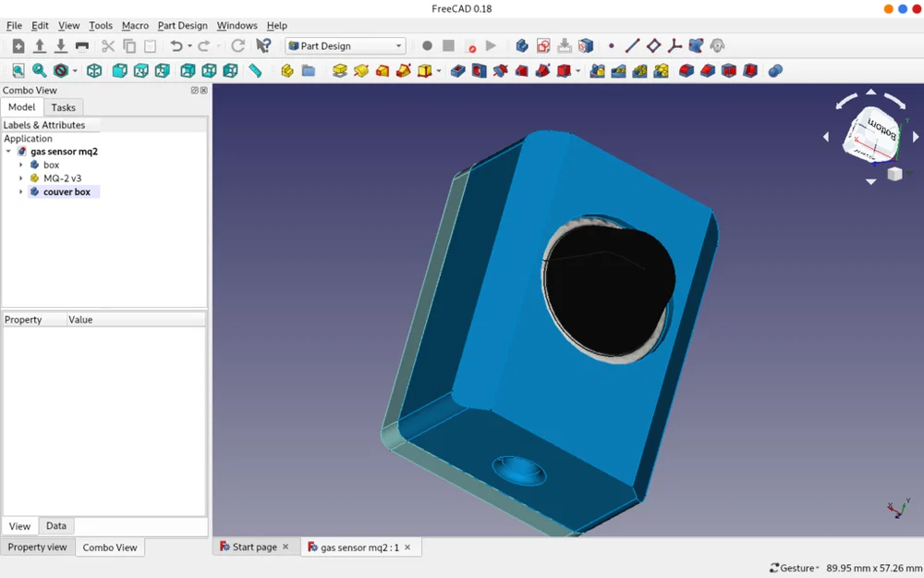Click the Paste clipboard icon
The width and height of the screenshot is (924, 578).
coord(151,46)
